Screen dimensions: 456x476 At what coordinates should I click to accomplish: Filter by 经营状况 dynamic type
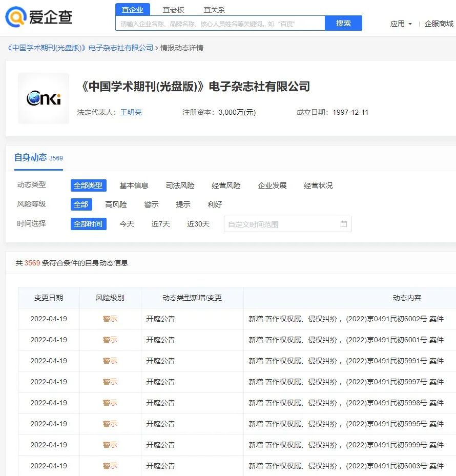tap(318, 185)
